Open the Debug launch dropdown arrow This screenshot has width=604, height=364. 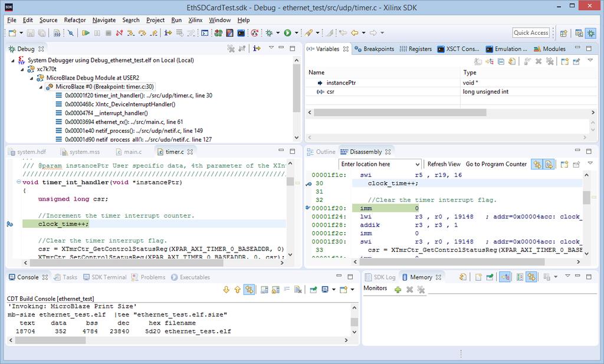point(278,33)
